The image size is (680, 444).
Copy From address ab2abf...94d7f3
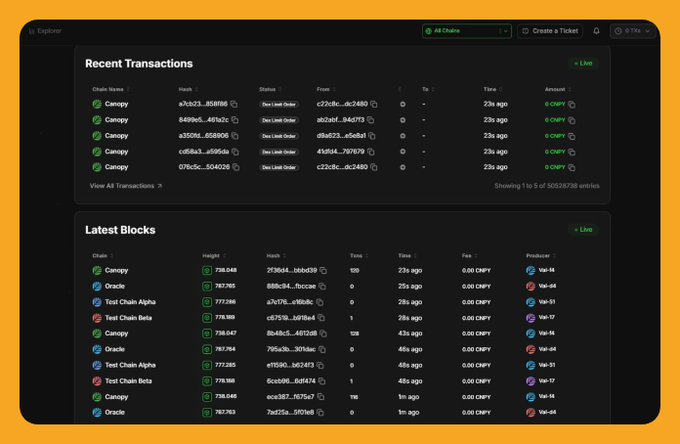tap(370, 120)
